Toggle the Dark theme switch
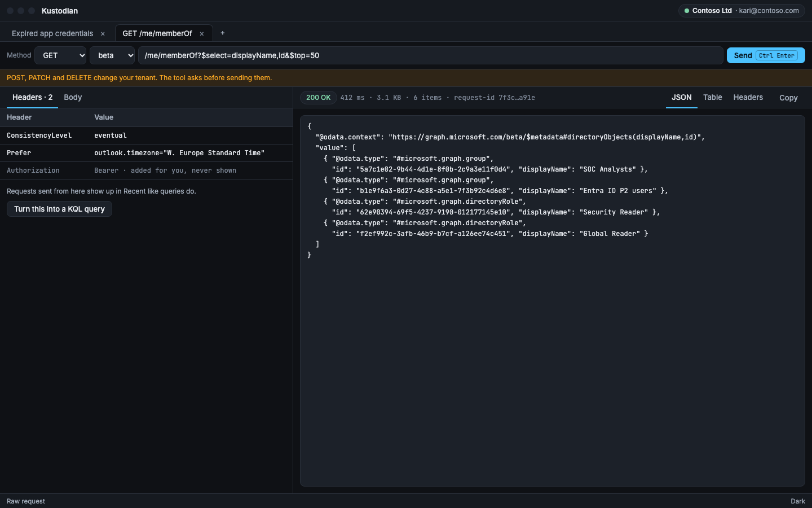The width and height of the screenshot is (812, 508). (x=798, y=501)
